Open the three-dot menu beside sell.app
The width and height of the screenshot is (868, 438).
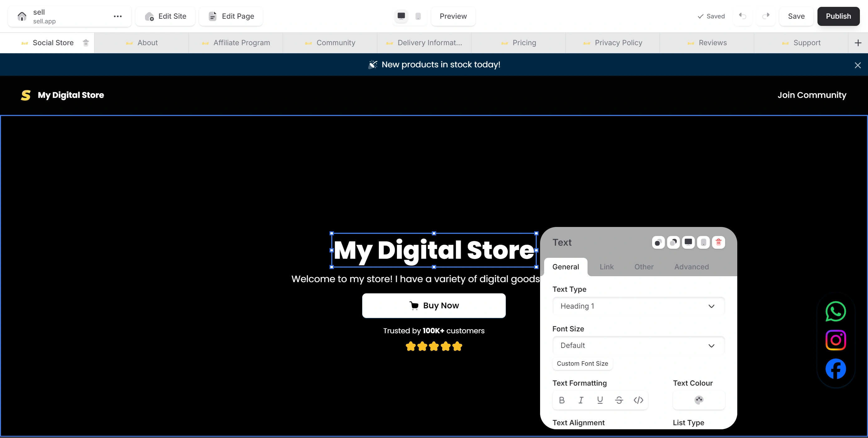point(118,16)
